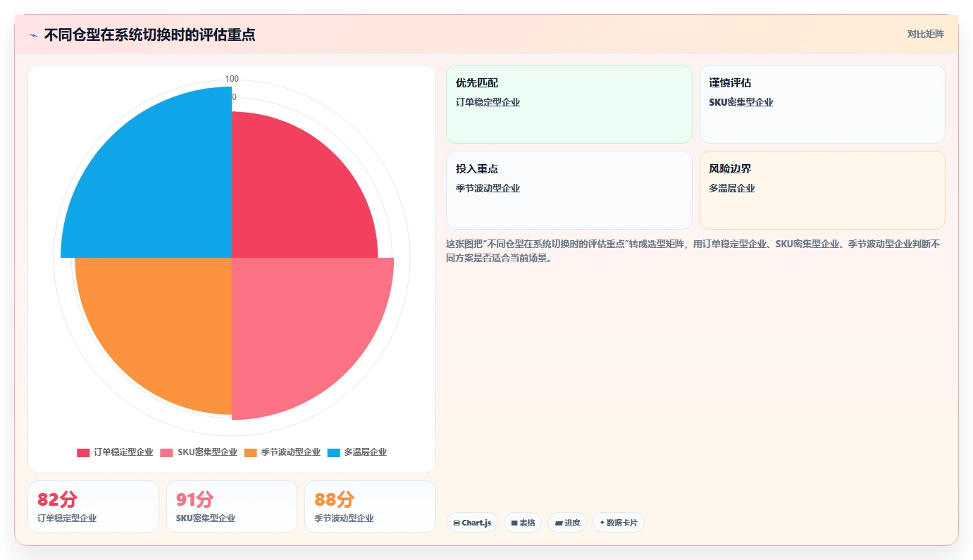
Task: Click the 88分 stat card
Action: [x=370, y=506]
